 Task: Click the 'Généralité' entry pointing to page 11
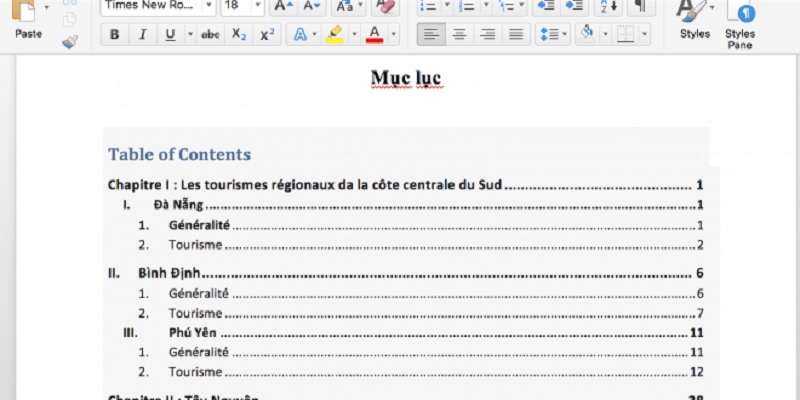421,352
